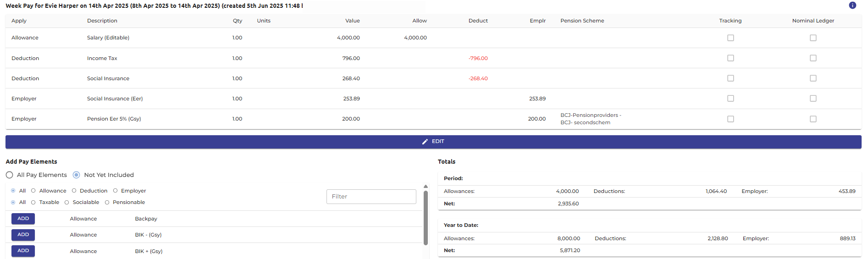Choose the Employer type filter radio
This screenshot has width=868, height=259.
point(115,191)
